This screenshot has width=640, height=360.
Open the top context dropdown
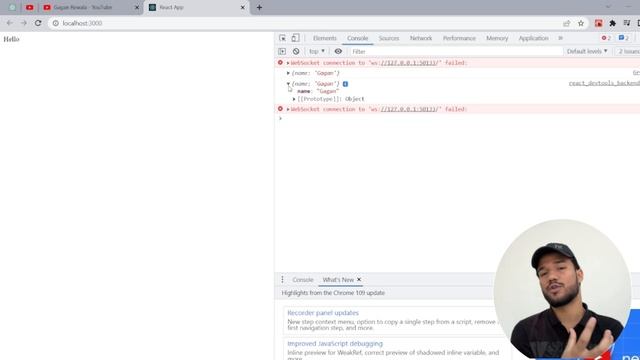pos(317,51)
